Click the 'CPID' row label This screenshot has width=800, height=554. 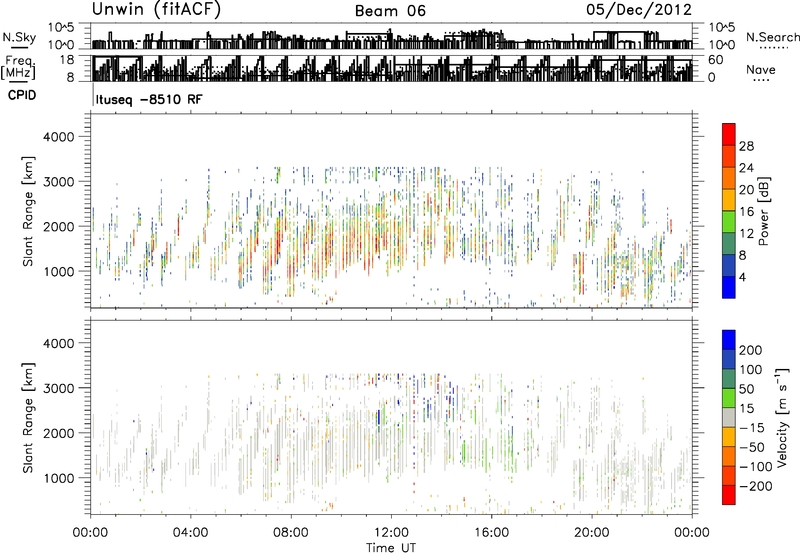[22, 95]
